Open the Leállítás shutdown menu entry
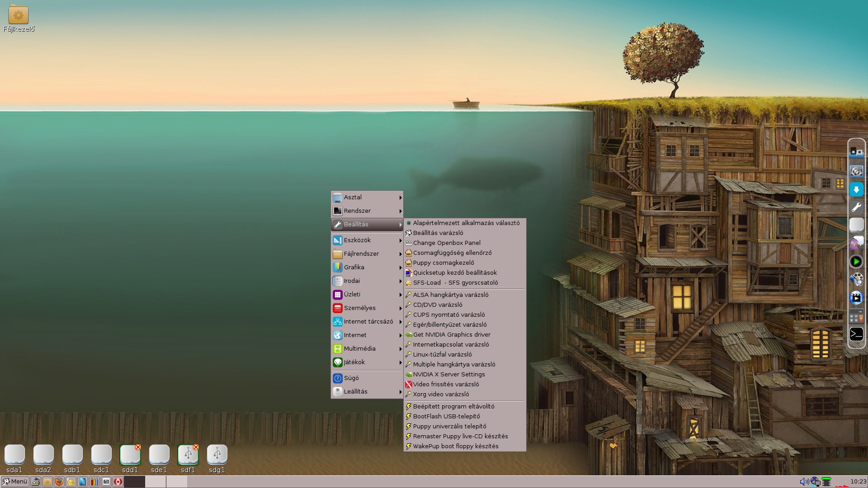The height and width of the screenshot is (488, 868). [x=367, y=392]
